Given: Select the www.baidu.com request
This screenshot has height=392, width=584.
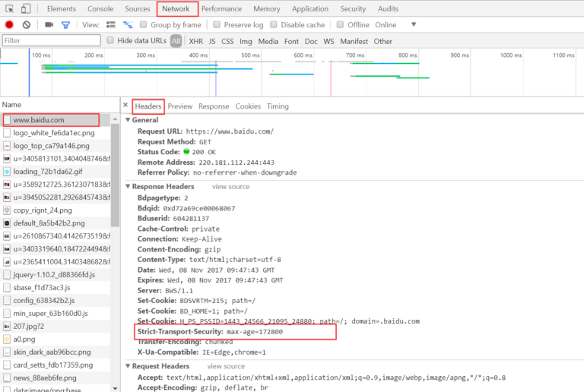Looking at the screenshot, I should [55, 120].
